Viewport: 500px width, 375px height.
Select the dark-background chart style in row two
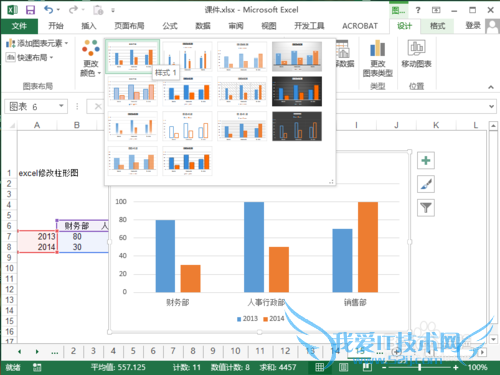tap(297, 91)
